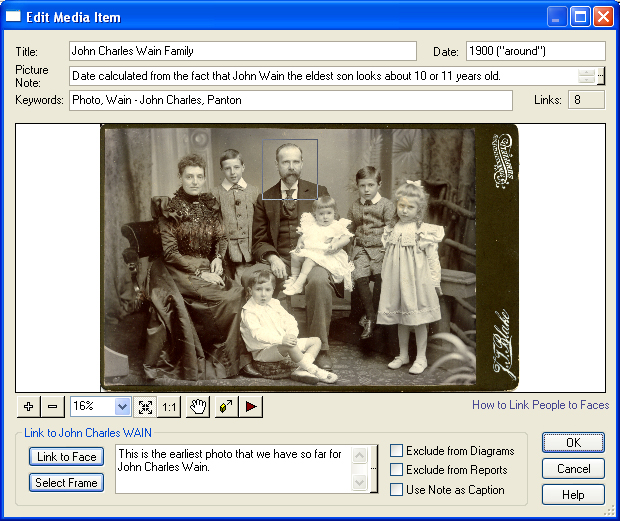Click the face frame on the father
620x521 pixels.
290,169
